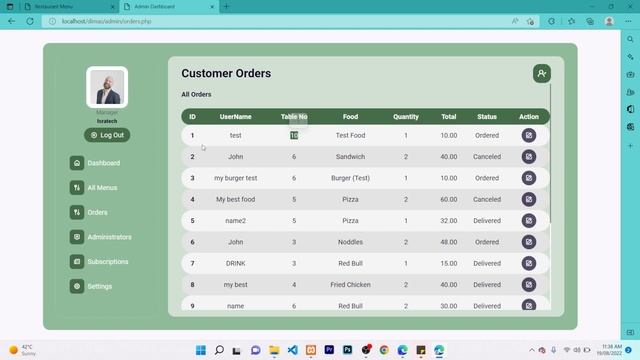Open action icon for Fried Chicken order
The width and height of the screenshot is (640, 360).
(x=529, y=284)
